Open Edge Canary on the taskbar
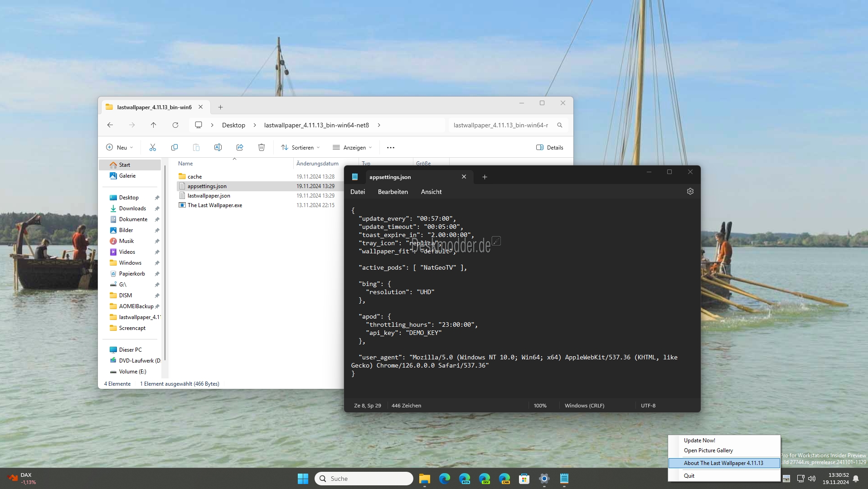This screenshot has height=489, width=868. click(504, 479)
